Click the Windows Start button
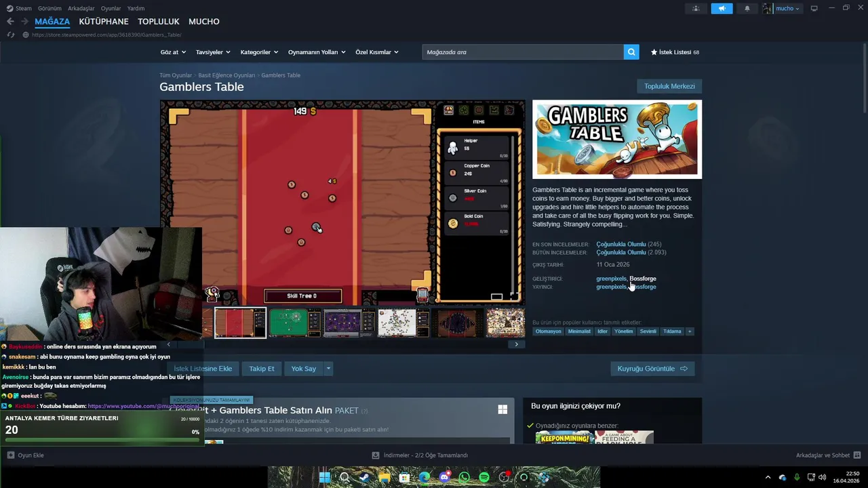 (325, 477)
